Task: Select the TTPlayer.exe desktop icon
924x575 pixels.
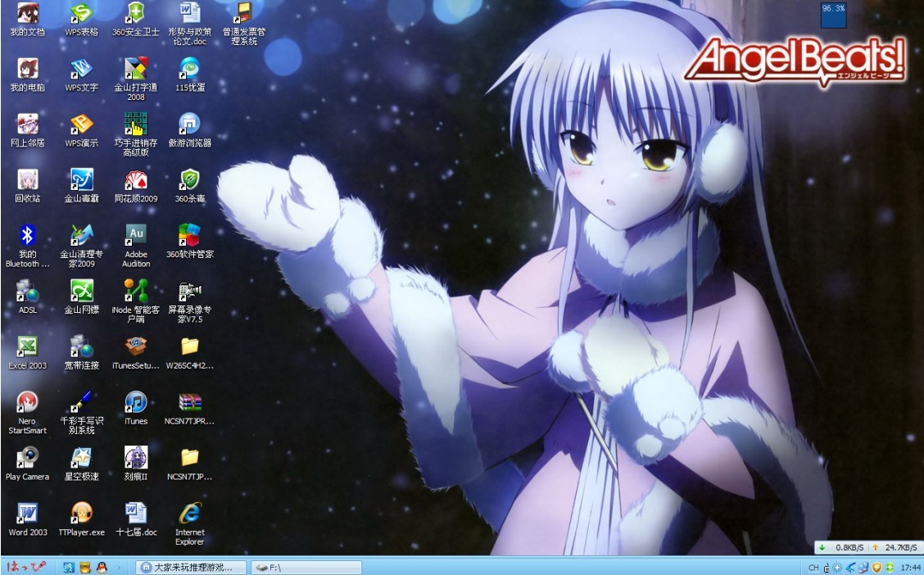Action: [x=82, y=514]
